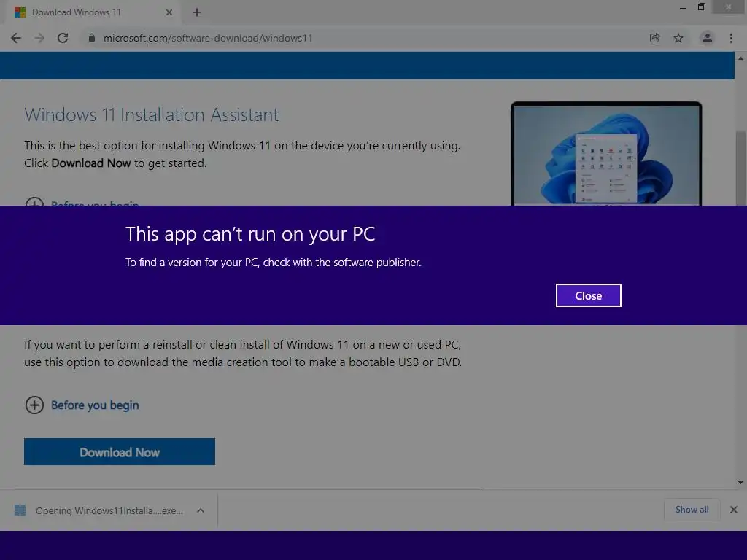The height and width of the screenshot is (560, 747).
Task: Share this page via share icon
Action: (654, 38)
